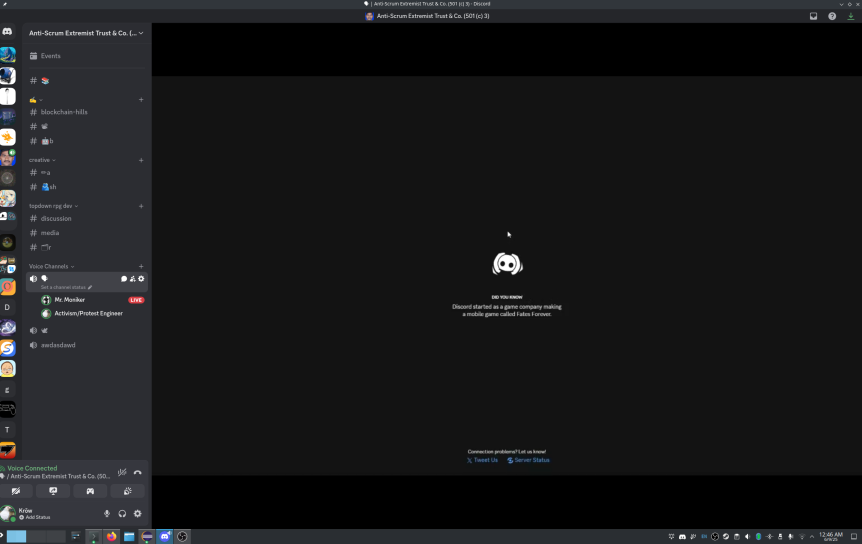Open Kröw user avatar profile

click(x=8, y=514)
